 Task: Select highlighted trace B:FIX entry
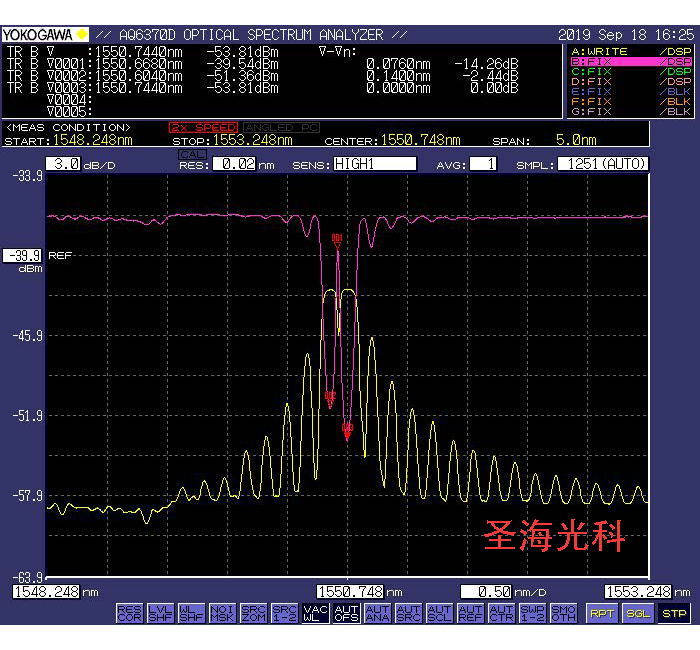(x=630, y=61)
